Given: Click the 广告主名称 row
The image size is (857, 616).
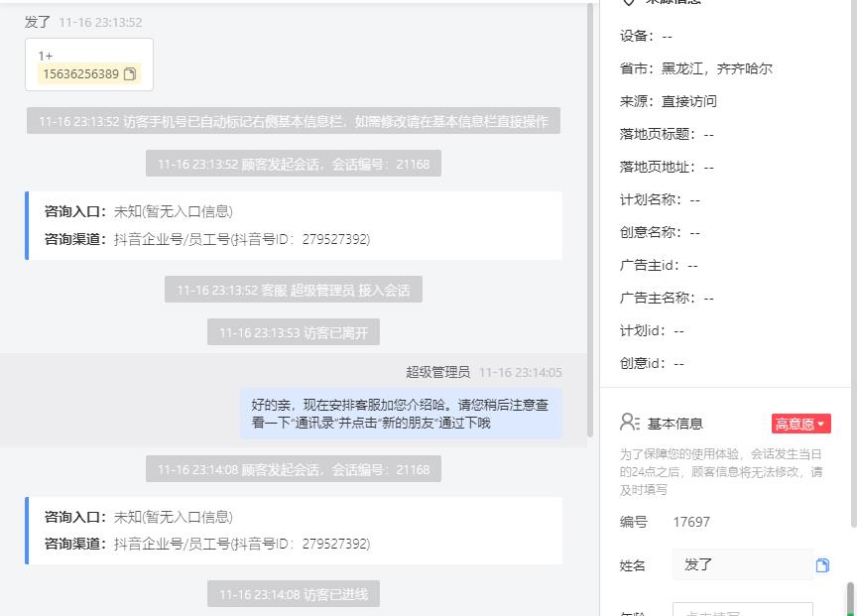Looking at the screenshot, I should pos(667,299).
